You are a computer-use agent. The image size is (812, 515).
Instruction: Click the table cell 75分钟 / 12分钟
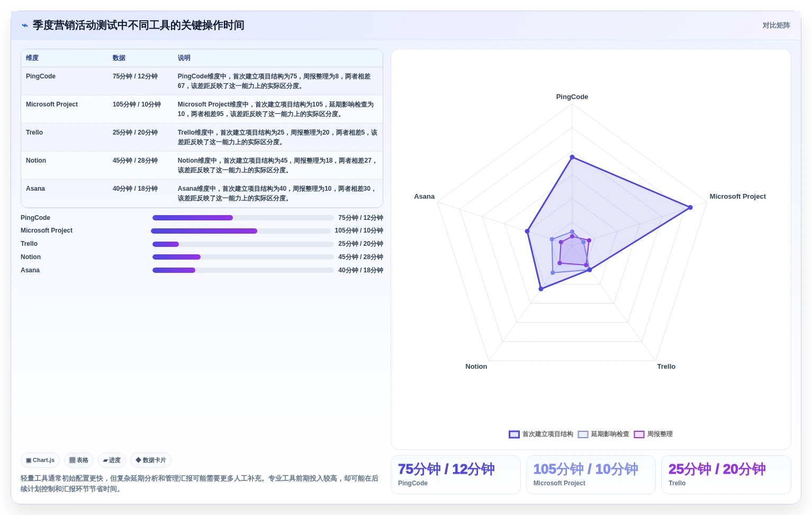[135, 76]
